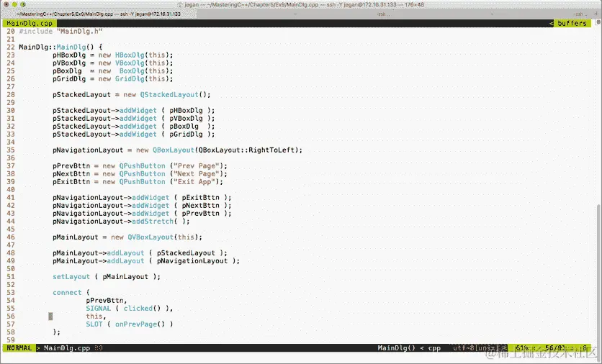Viewport: 602px width, 364px height.
Task: Click the MainDlg() function tag in status line
Action: coord(396,348)
